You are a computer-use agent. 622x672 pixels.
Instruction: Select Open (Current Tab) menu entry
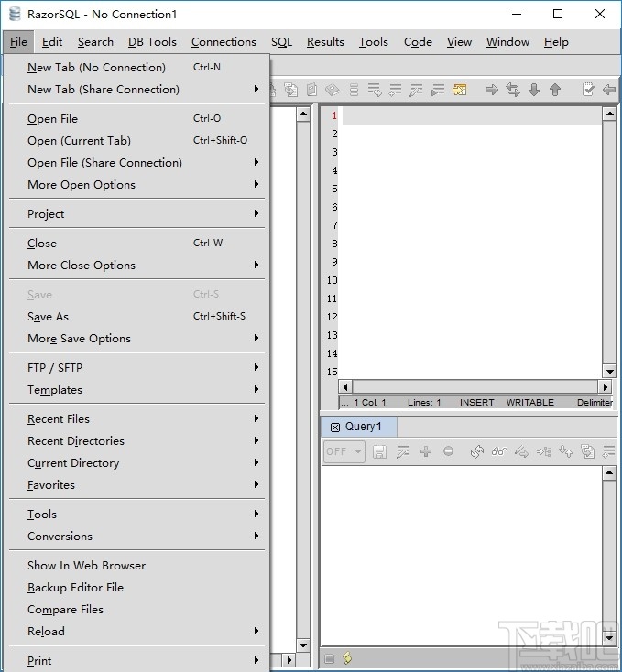click(136, 141)
